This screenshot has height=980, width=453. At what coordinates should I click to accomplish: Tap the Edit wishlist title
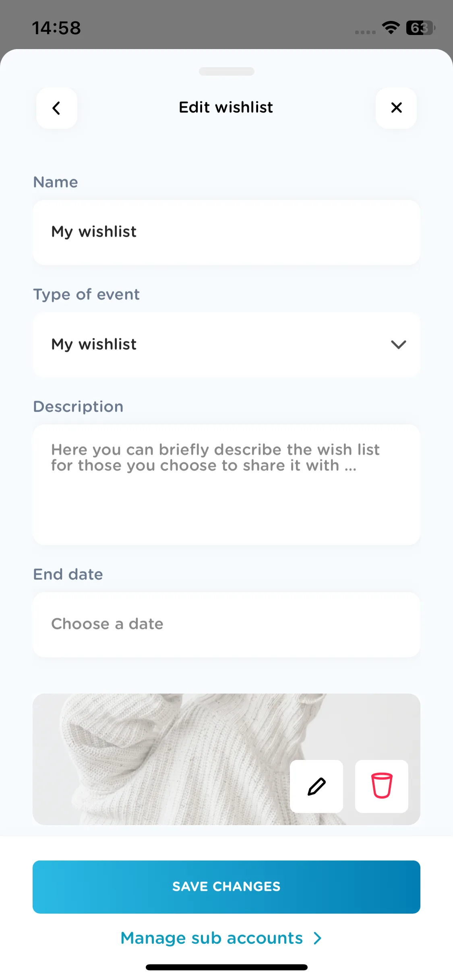click(x=226, y=107)
